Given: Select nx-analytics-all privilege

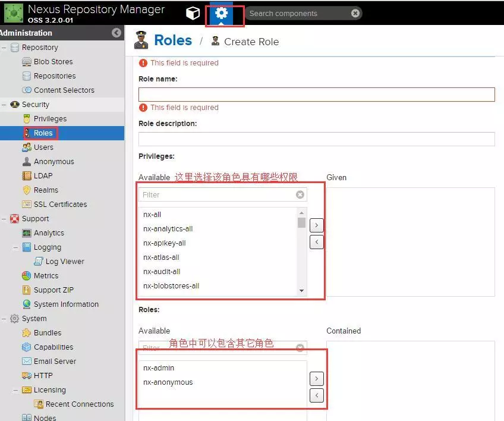Looking at the screenshot, I should 219,229.
